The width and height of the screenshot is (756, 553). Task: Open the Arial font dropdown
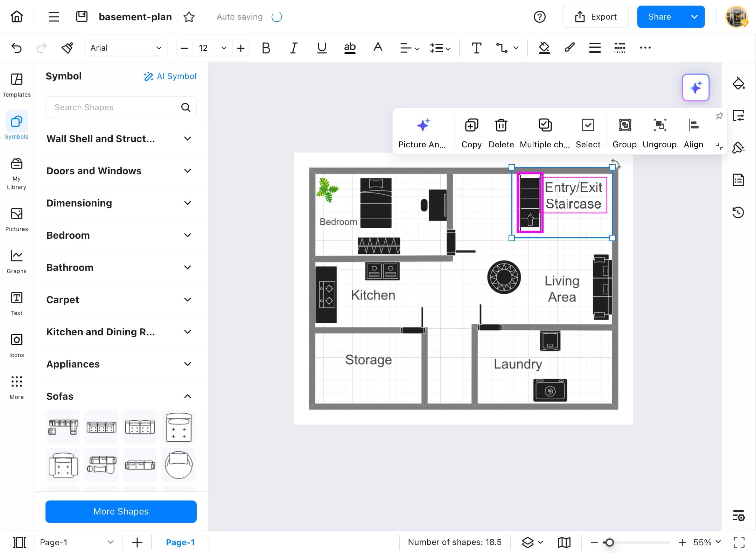coord(126,48)
